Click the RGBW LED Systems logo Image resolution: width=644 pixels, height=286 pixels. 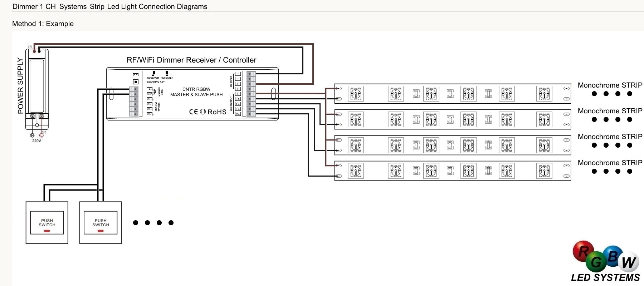click(606, 262)
